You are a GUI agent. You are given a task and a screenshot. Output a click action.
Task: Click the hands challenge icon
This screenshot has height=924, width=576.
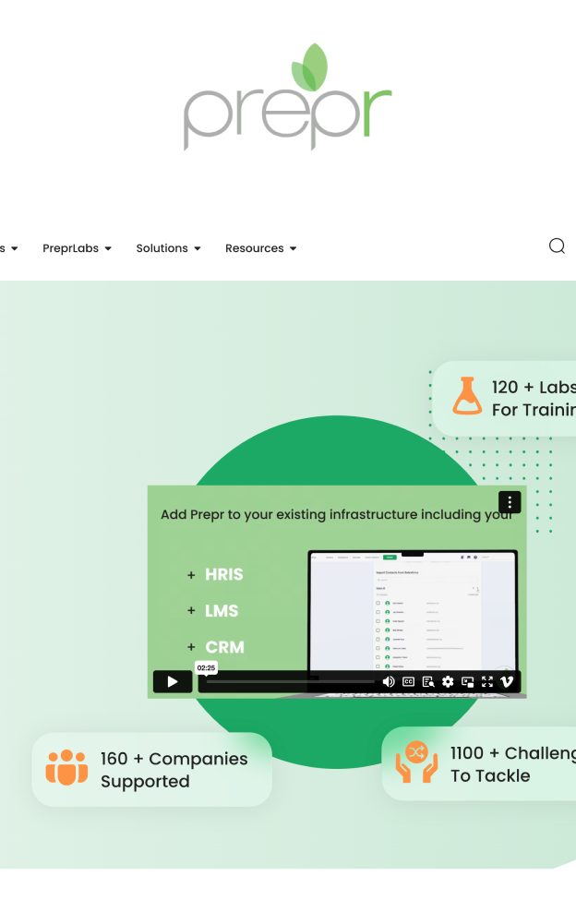[x=416, y=762]
